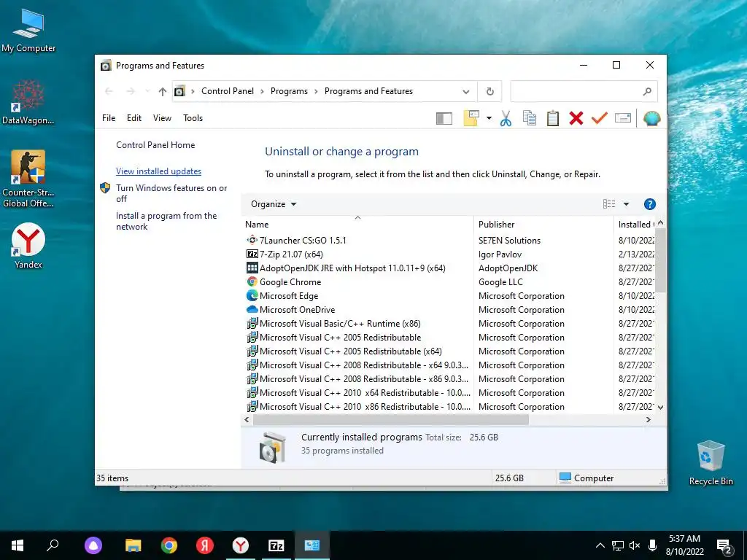Open the notification center icon
The height and width of the screenshot is (560, 747).
(x=724, y=546)
